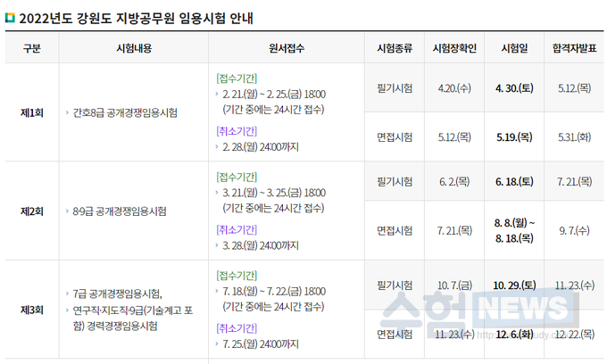Image resolution: width=607 pixels, height=364 pixels.
Task: Click the 합격자발표 column header
Action: click(572, 48)
